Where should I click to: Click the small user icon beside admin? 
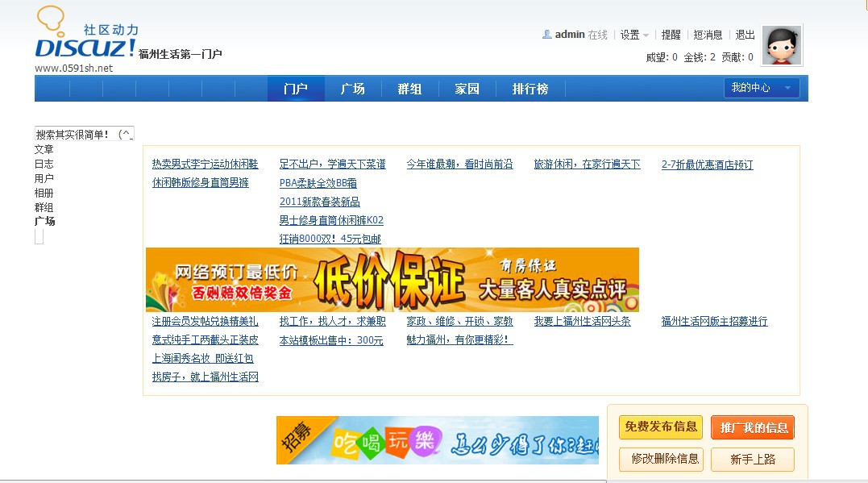(547, 35)
